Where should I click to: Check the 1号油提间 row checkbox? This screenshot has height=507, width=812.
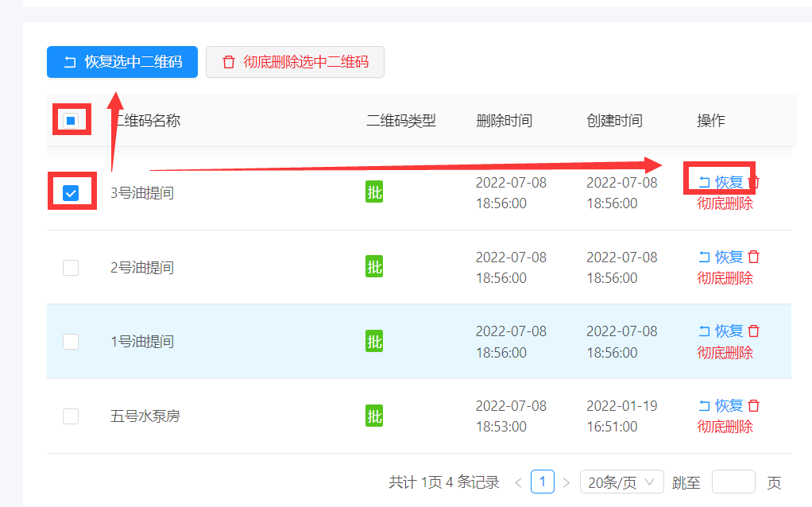point(71,342)
